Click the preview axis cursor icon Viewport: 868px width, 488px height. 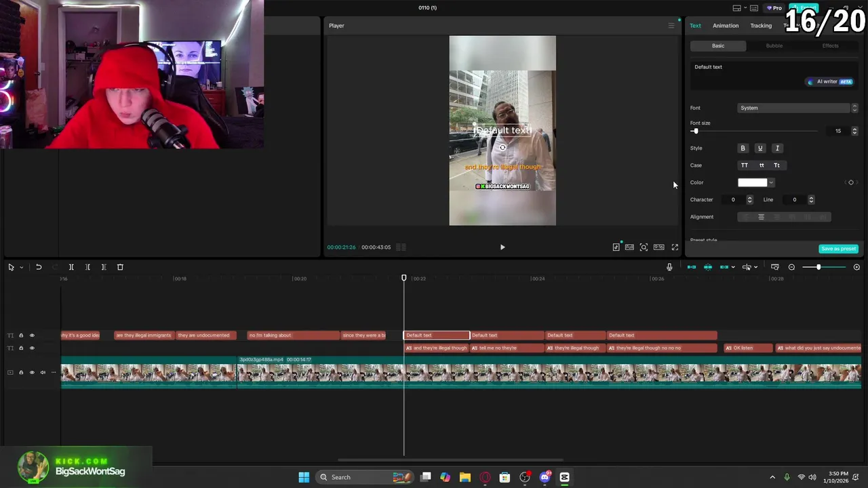pos(747,267)
